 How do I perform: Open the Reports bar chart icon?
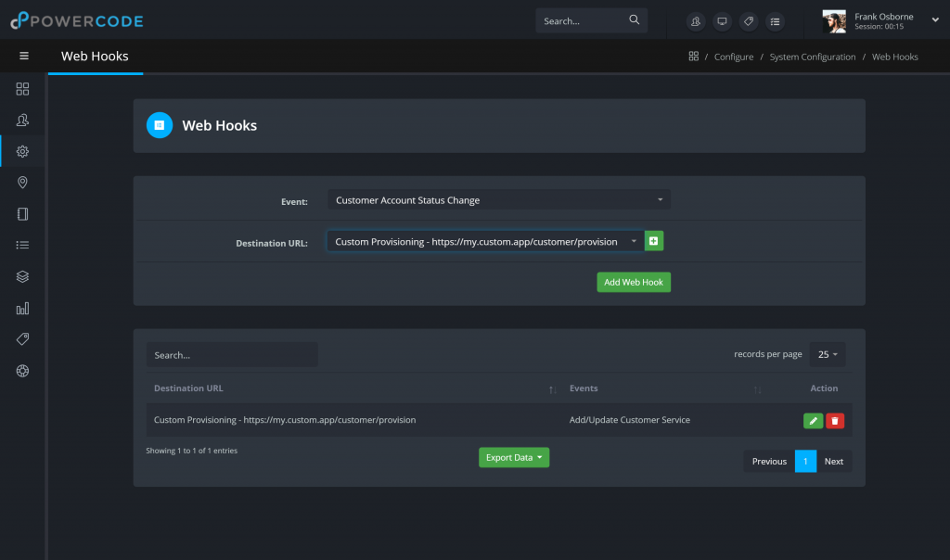tap(22, 308)
